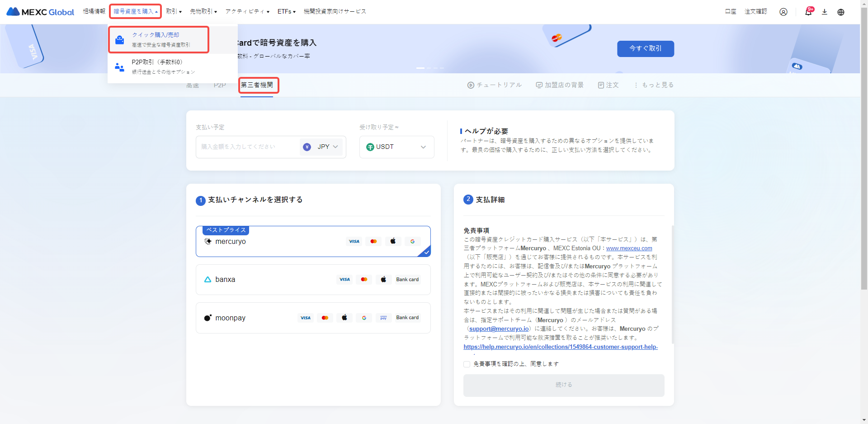868x424 pixels.
Task: Check the 免責事項 agreement checkbox
Action: pos(467,364)
